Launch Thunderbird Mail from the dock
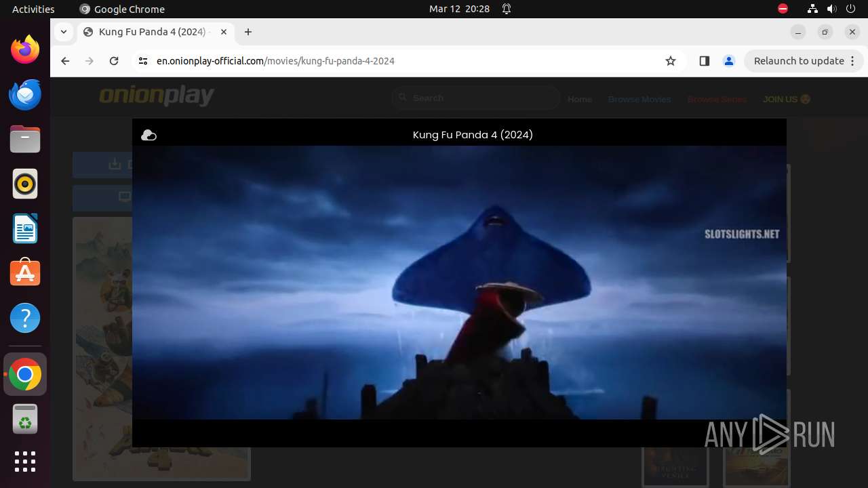 pos(25,94)
